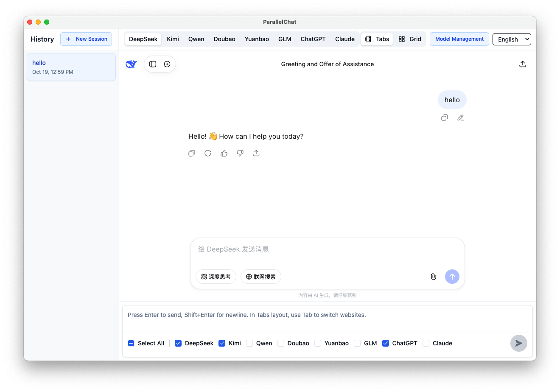Uncheck the DeepSeek checkbox

click(x=178, y=343)
